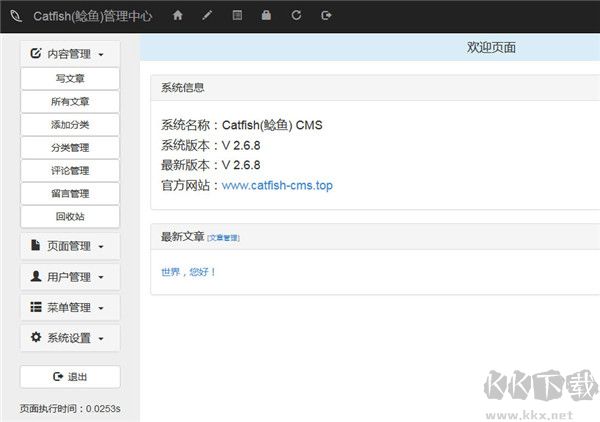Image resolution: width=600 pixels, height=422 pixels.
Task: Click the Catfish logo icon at top-left
Action: tap(14, 15)
